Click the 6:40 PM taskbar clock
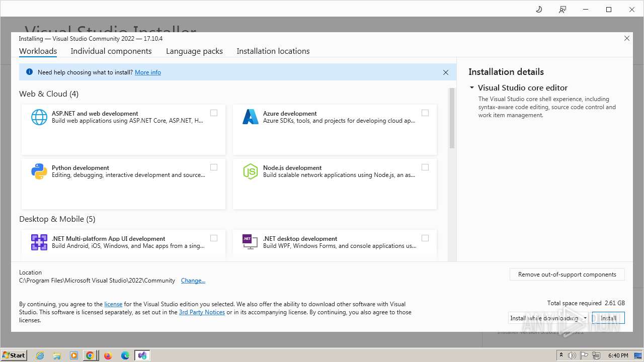 tap(618, 355)
